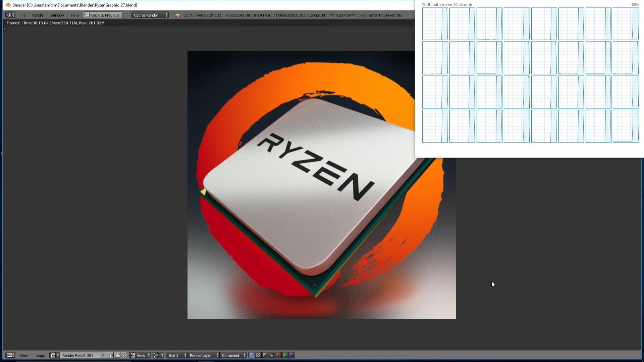Screen dimensions: 644x362
Task: Click the render statistics text Frame:0
Action: click(55, 23)
